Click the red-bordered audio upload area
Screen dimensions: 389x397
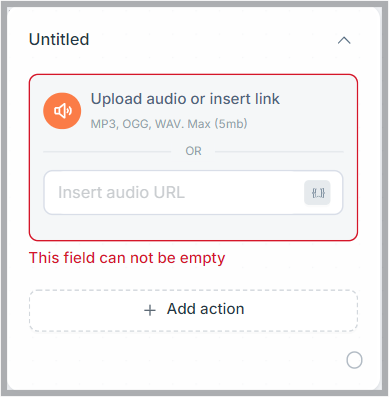pyautogui.click(x=193, y=157)
